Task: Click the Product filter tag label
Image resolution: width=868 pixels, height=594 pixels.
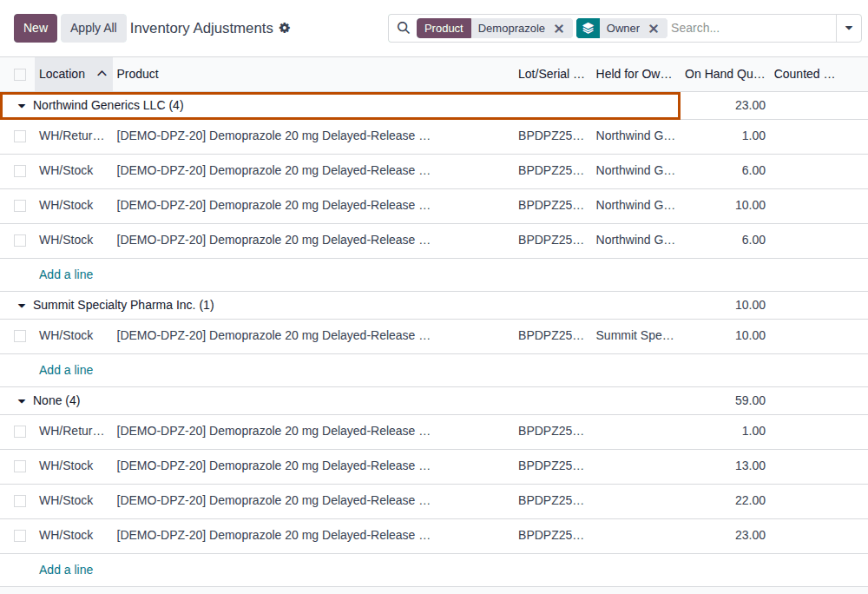Action: click(444, 29)
